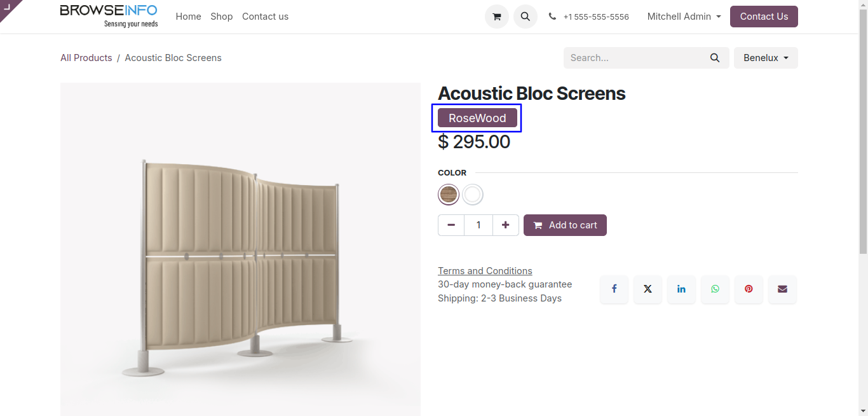Increase quantity with plus button

pyautogui.click(x=505, y=225)
